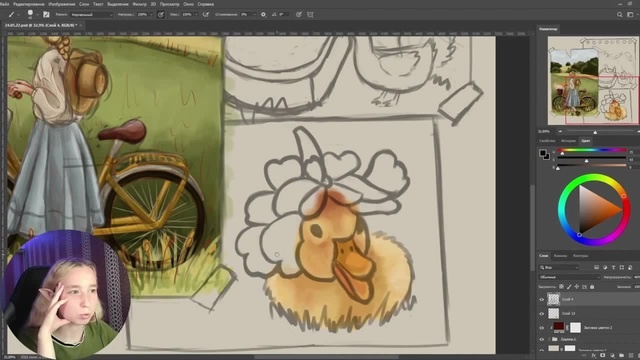Open the Справка menu
This screenshot has width=640, height=360.
(x=206, y=4)
